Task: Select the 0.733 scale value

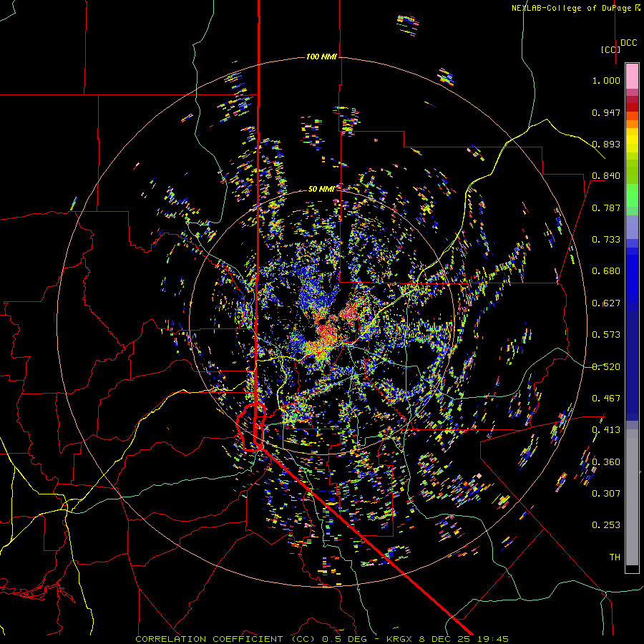Action: pos(606,240)
